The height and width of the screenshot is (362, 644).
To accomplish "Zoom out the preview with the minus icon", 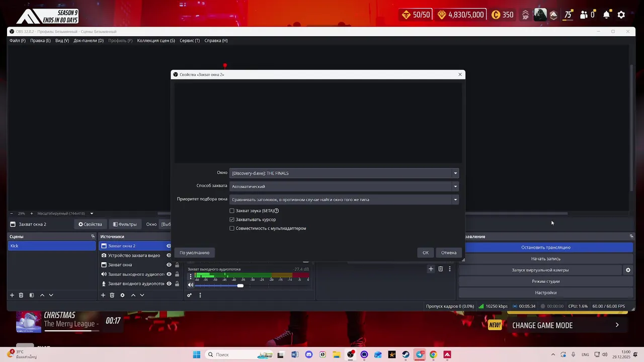I will [x=12, y=213].
